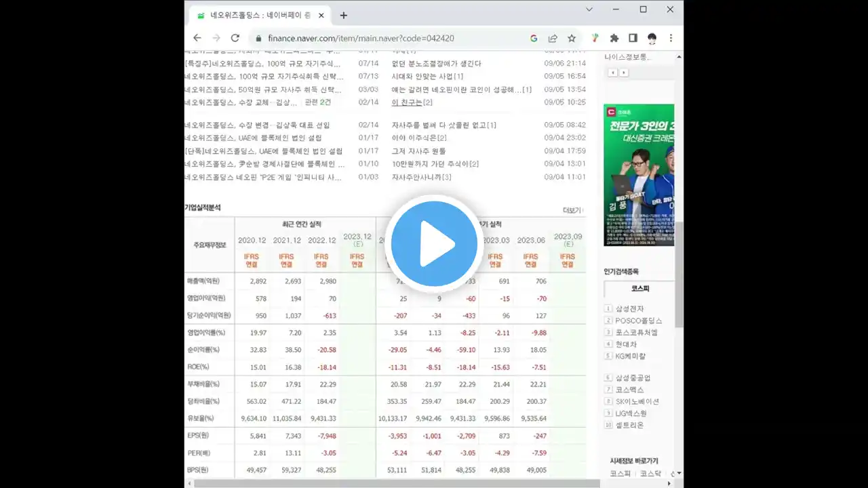Open the '[특징주]네오위즈홀딩스, 100억 규모 자기주식' news
The image size is (868, 488).
(263, 64)
